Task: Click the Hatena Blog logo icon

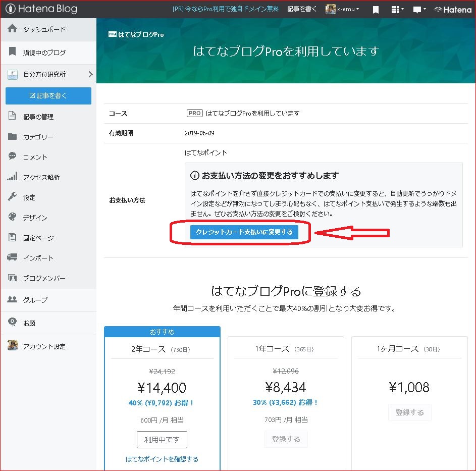Action: [10, 9]
